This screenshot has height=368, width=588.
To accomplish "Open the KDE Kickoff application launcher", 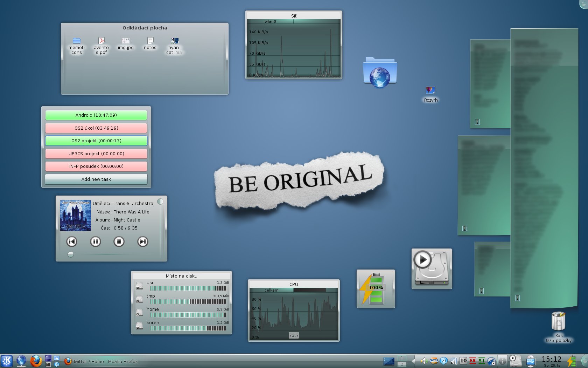I will [x=7, y=361].
